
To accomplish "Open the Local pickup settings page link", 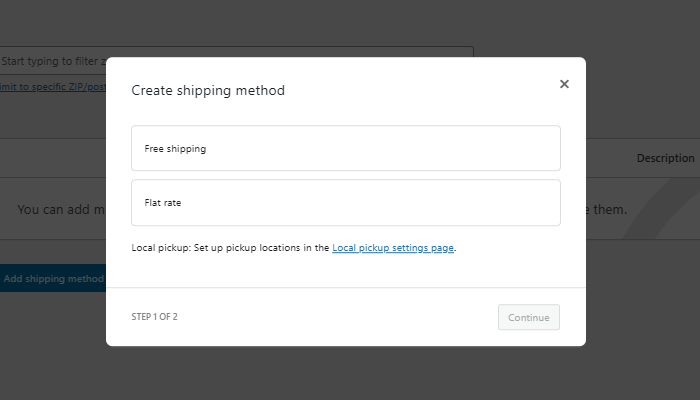I will pos(393,247).
